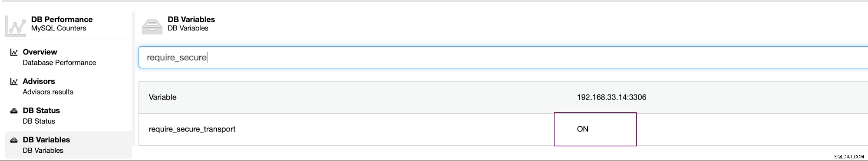
Task: Click the Advisors line-chart icon
Action: (x=14, y=81)
